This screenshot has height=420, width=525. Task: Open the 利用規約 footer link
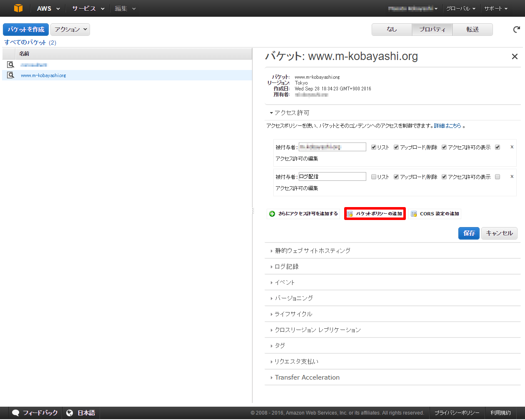[500, 413]
